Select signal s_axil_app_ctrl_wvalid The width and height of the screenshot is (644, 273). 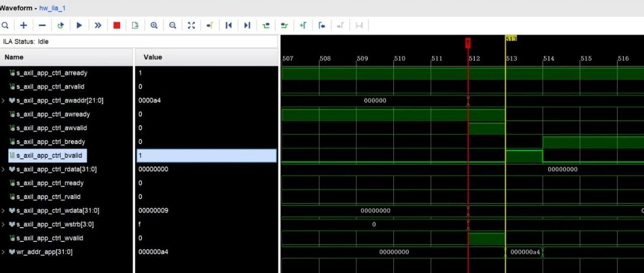coord(50,238)
